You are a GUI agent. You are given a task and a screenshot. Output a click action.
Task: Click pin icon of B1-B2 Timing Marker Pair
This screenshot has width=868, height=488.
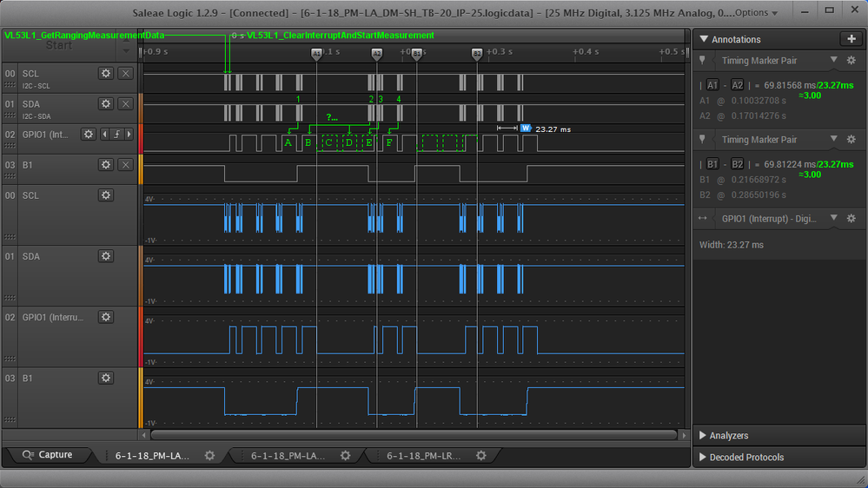click(703, 140)
